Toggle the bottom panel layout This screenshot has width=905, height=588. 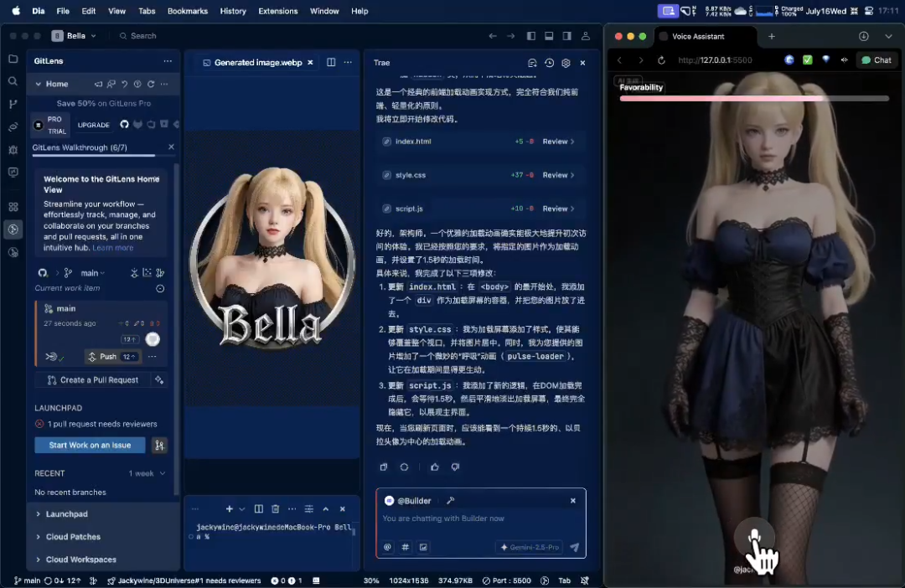tap(549, 36)
